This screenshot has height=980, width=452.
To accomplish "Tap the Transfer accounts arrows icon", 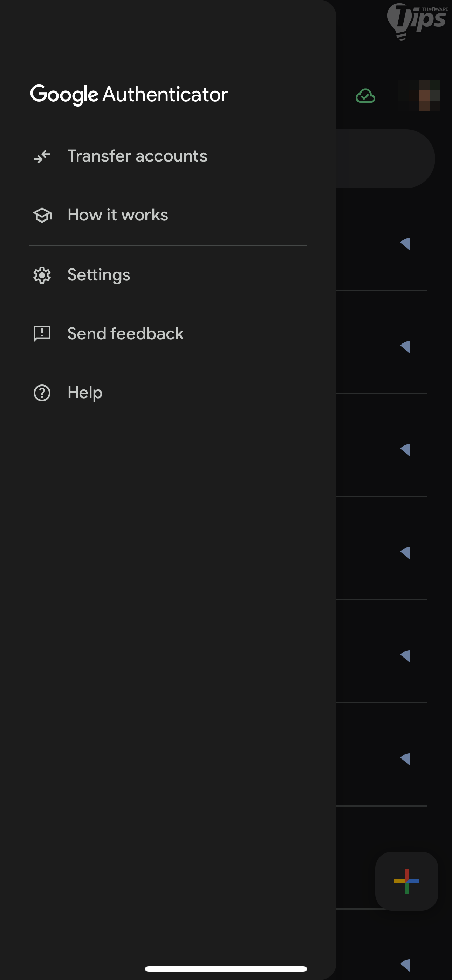I will [42, 156].
